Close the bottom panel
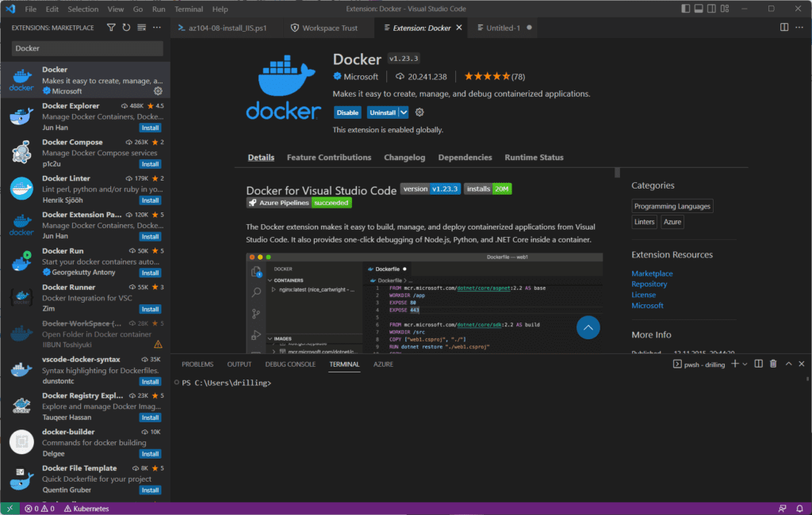The width and height of the screenshot is (812, 515). tap(802, 364)
